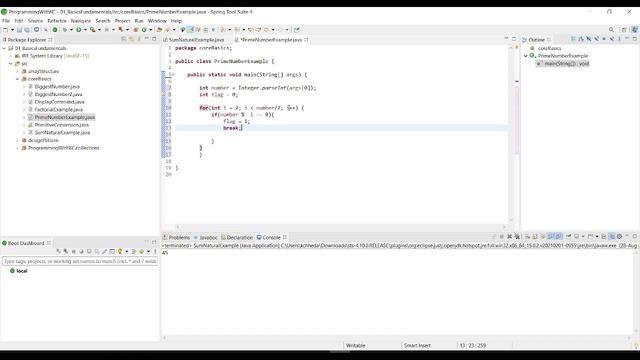
Task: Toggle Hide Fields in the Outline toolbar
Action: 589,39
